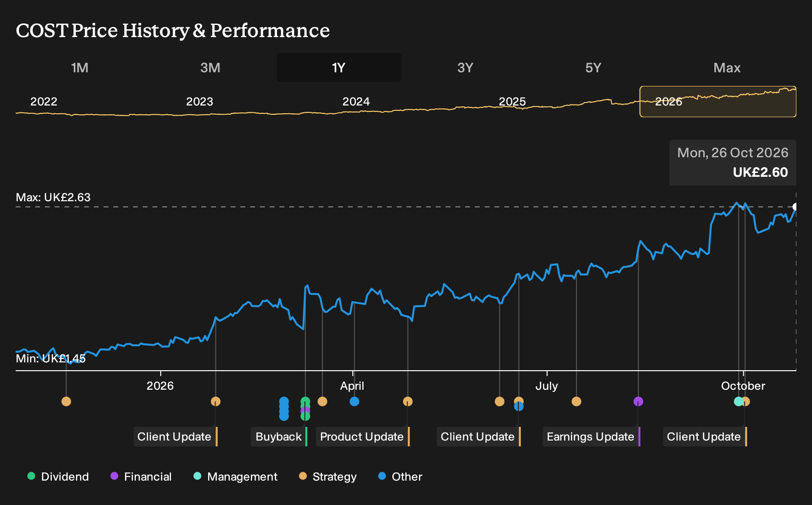The width and height of the screenshot is (812, 505).
Task: Jump to 2023 in the overview timeline
Action: coord(200,102)
